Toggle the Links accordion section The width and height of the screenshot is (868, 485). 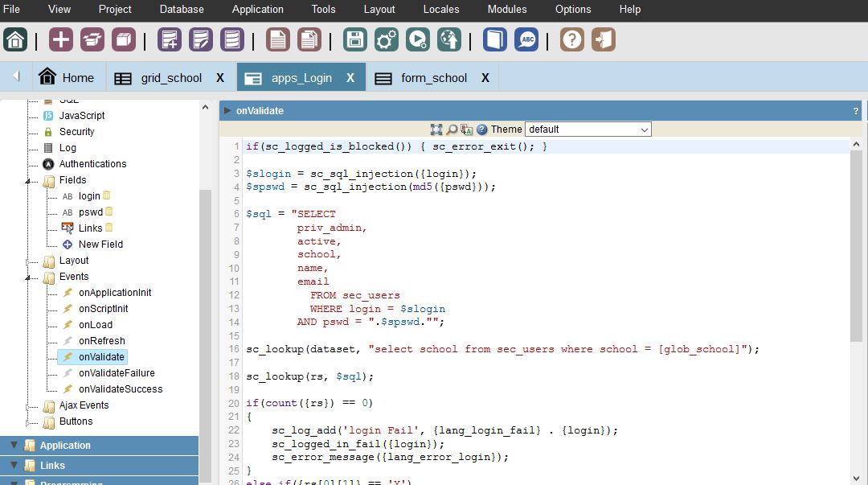click(99, 466)
